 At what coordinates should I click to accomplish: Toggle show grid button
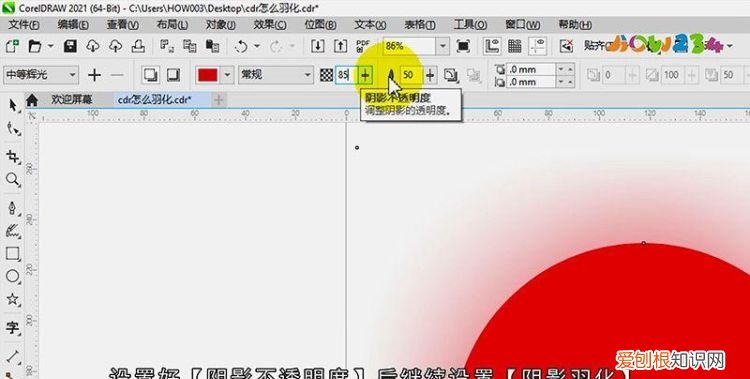(515, 46)
